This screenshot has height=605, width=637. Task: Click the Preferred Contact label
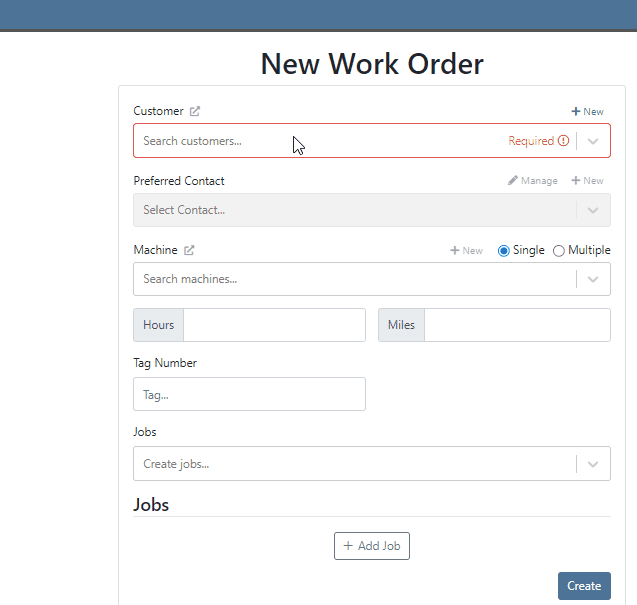pyautogui.click(x=179, y=181)
